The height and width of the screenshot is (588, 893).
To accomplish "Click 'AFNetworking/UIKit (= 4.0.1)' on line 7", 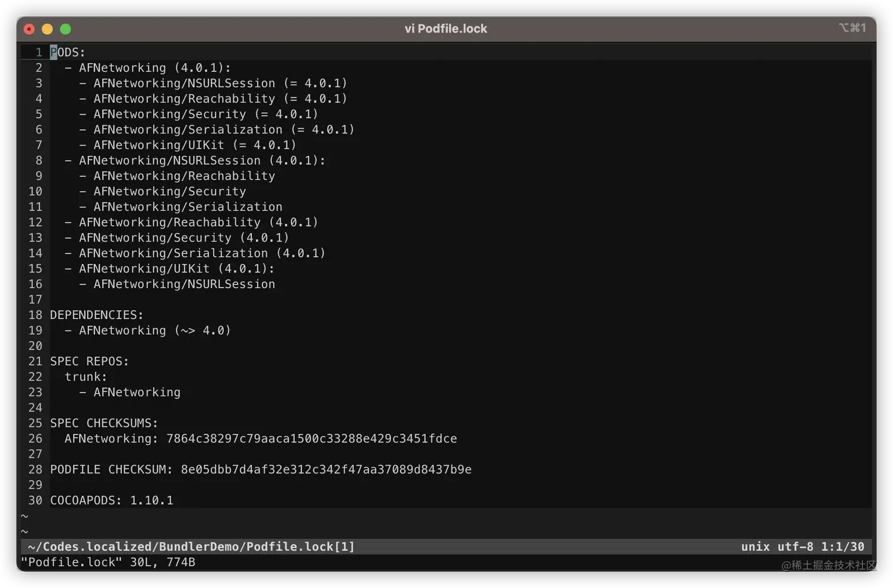I will (195, 145).
